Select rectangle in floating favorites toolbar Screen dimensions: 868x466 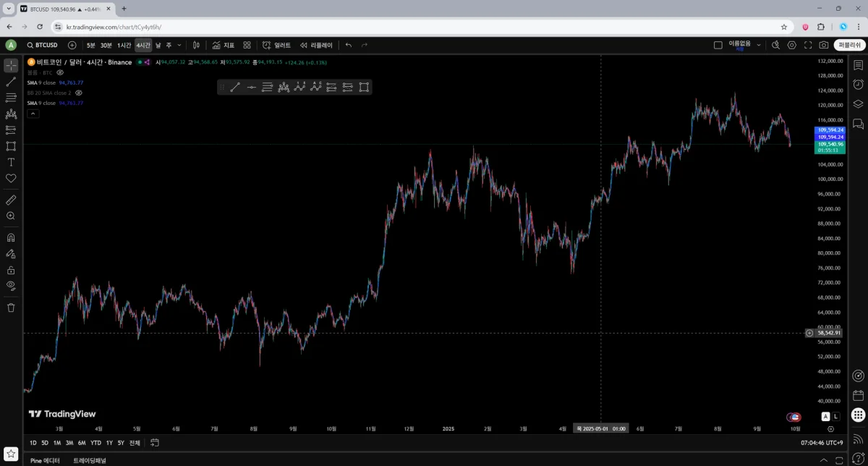tap(364, 88)
